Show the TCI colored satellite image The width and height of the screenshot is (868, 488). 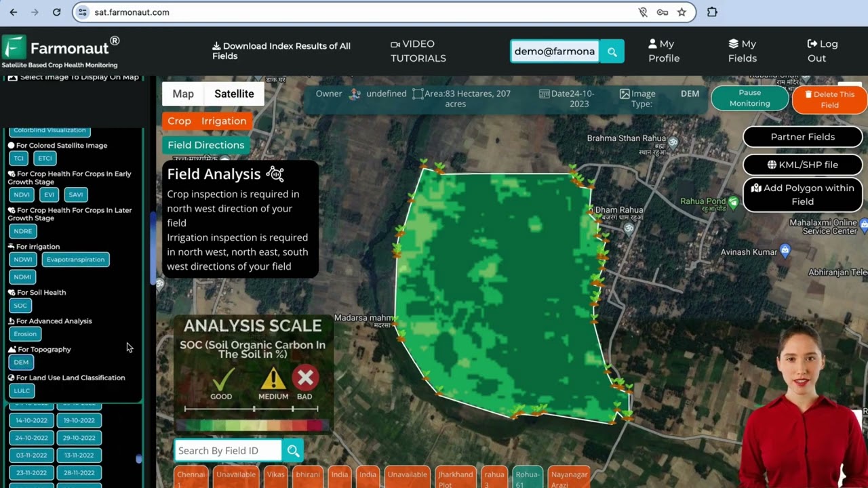(19, 159)
